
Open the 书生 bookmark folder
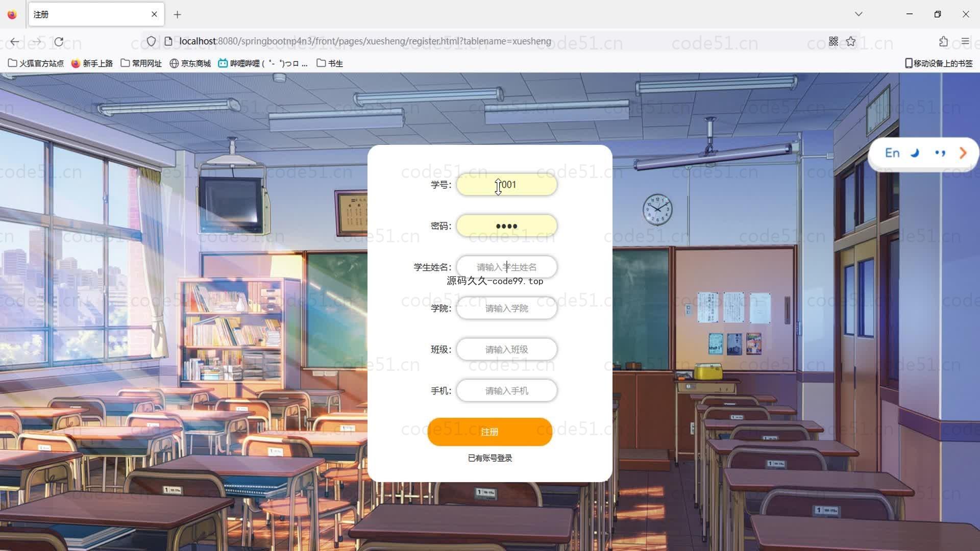(330, 63)
